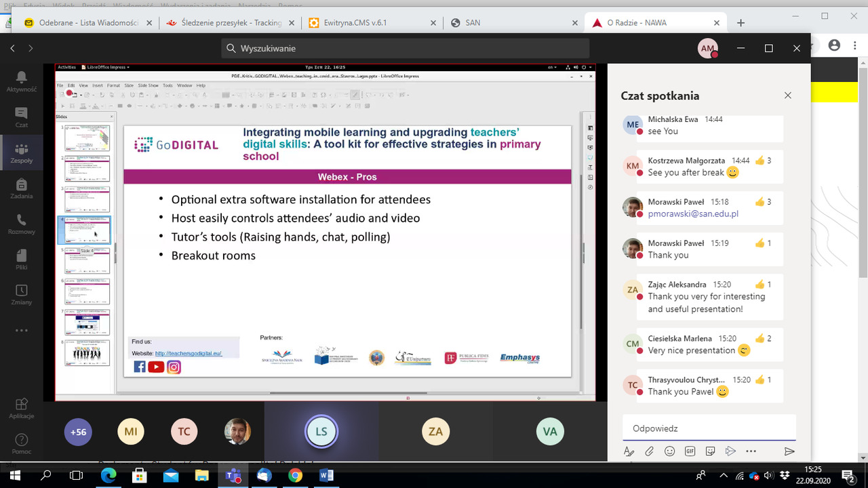Screen dimensions: 868x488
Task: Open the AM profile avatar menu
Action: (708, 48)
